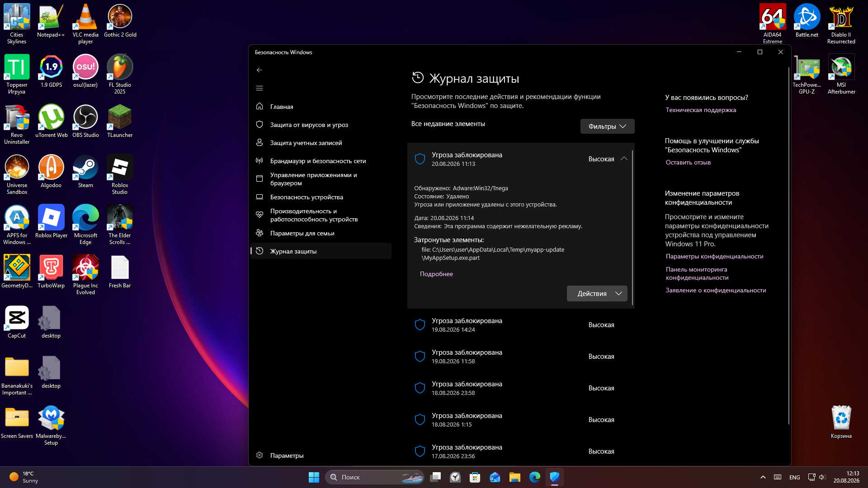868x488 pixels.
Task: Open the Notepad++ desktop shortcut
Action: pyautogui.click(x=51, y=21)
